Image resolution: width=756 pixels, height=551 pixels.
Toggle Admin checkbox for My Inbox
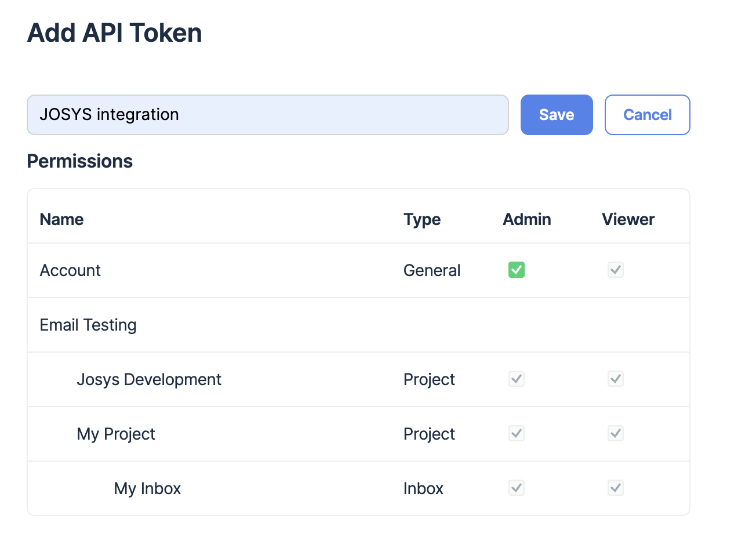[x=517, y=488]
